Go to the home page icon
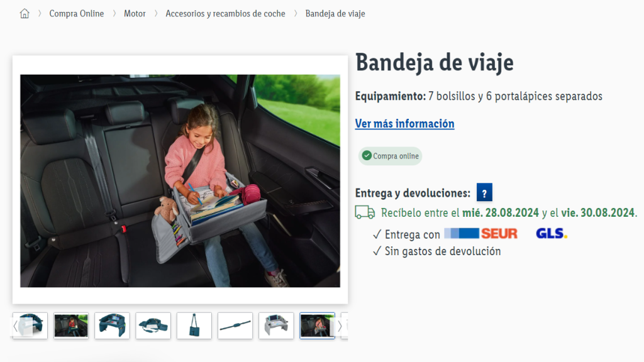This screenshot has width=644, height=362. point(25,14)
